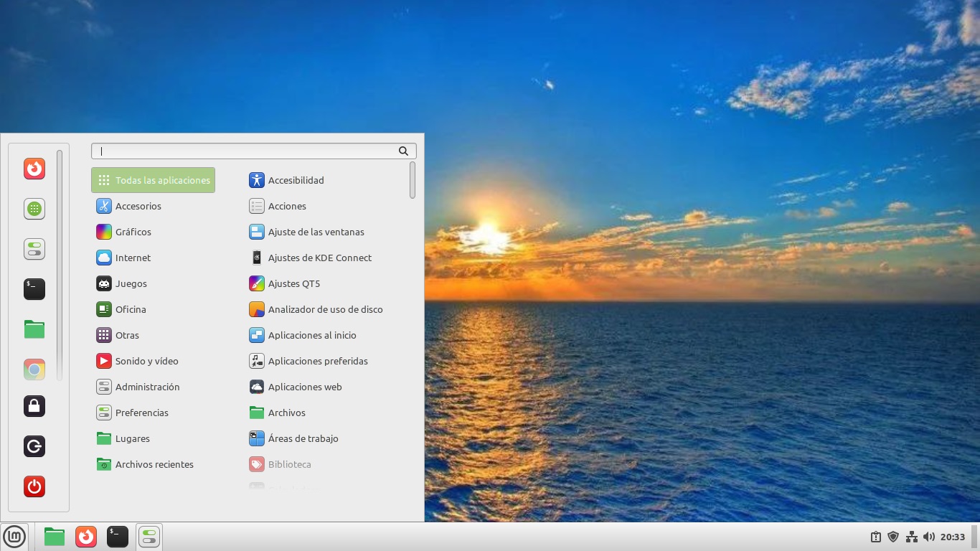
Task: Click the show desktop strip at the panel edge
Action: (x=974, y=537)
